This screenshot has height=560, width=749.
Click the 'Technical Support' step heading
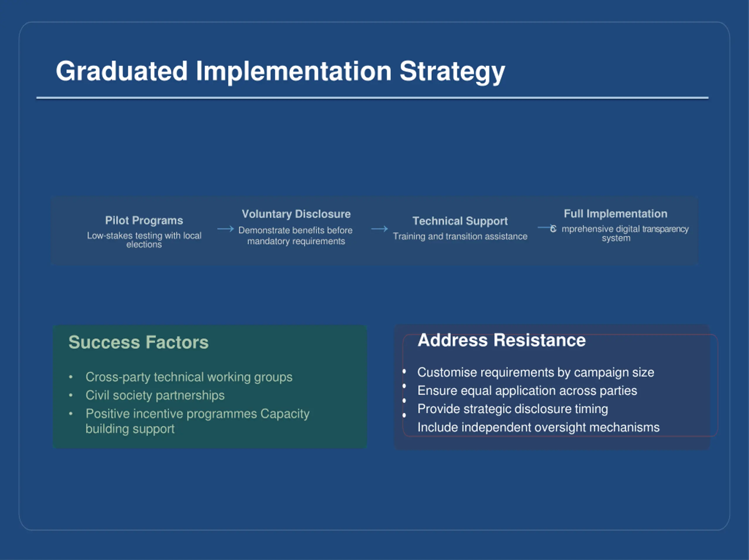460,221
